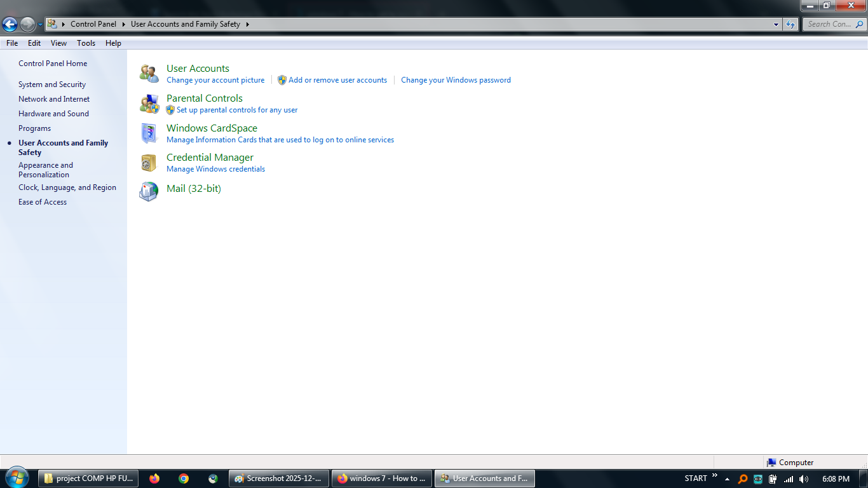Open the pinned globe app next to Chrome

(213, 478)
